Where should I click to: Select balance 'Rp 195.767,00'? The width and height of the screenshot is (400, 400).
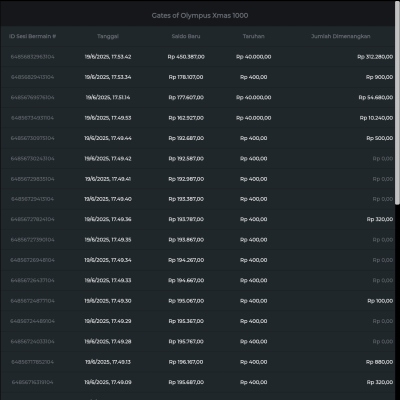click(x=186, y=342)
